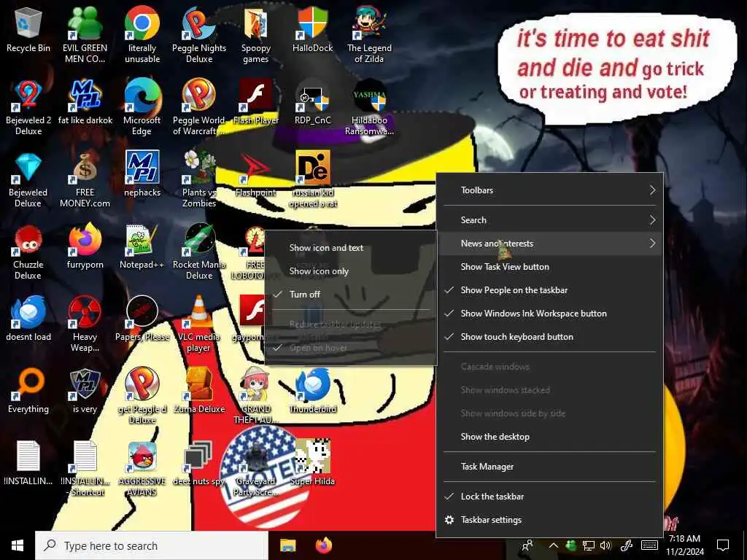Enable Show Task View button
The width and height of the screenshot is (747, 560).
pos(550,267)
